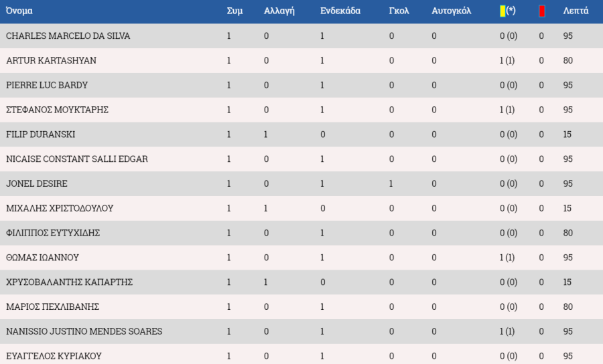Click minutes value for ΜΑΡΙΟΣ ΠΕΧΛΙΒΑΝΗΣ
The width and height of the screenshot is (603, 364).
(x=568, y=306)
